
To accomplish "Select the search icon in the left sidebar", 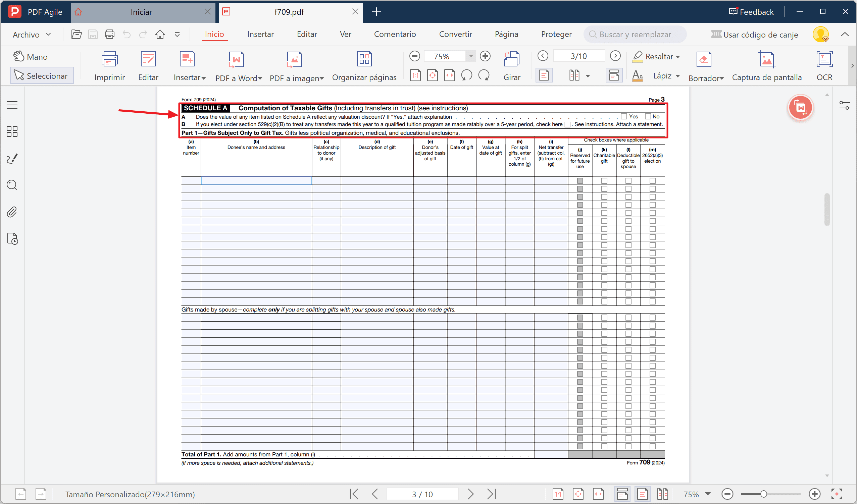I will point(12,185).
